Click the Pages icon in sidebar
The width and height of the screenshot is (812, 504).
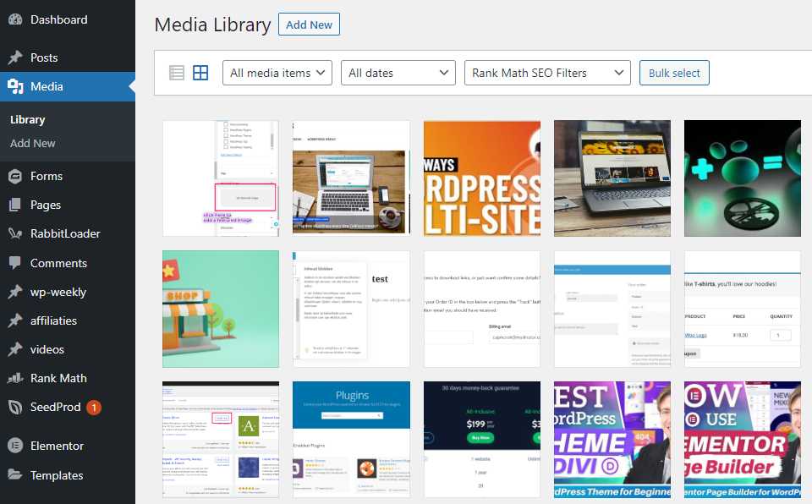click(x=15, y=205)
